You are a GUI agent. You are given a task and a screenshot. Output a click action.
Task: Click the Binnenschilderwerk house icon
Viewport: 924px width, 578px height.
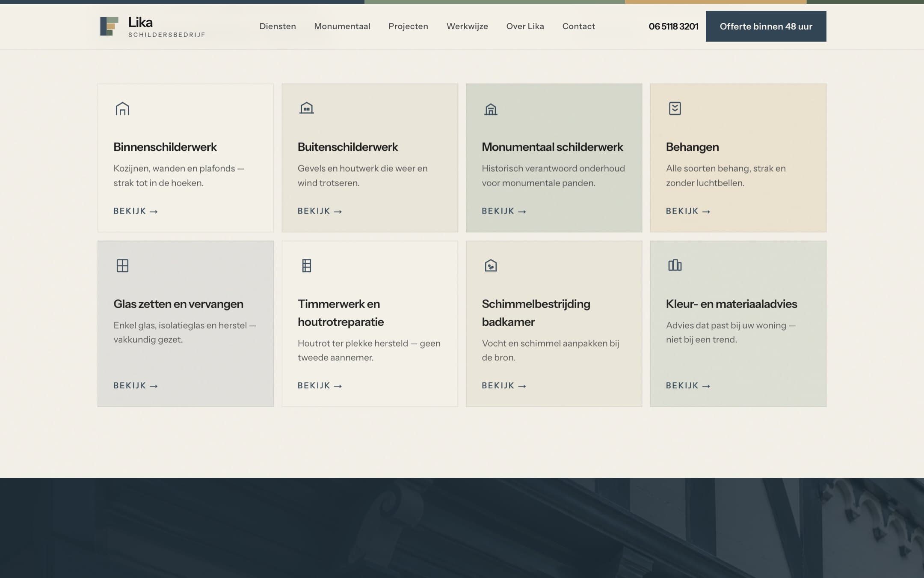122,108
